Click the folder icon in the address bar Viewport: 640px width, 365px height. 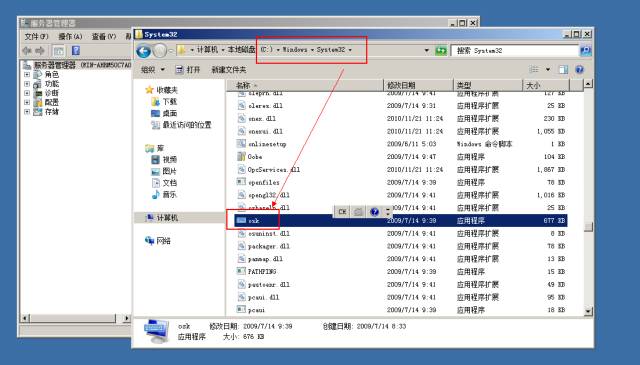point(181,50)
